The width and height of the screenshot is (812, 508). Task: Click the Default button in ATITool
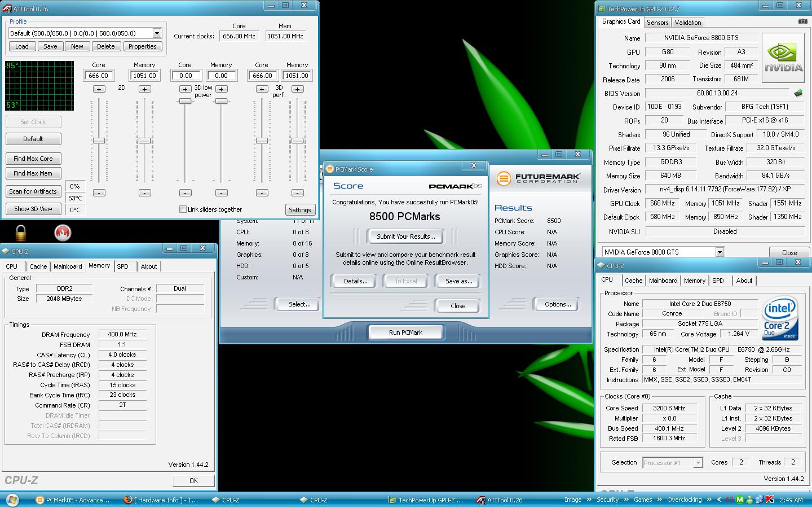tap(33, 139)
